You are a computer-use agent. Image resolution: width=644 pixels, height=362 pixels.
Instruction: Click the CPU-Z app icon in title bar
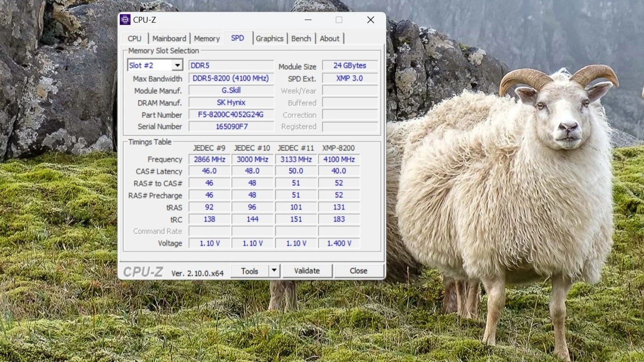click(x=125, y=20)
